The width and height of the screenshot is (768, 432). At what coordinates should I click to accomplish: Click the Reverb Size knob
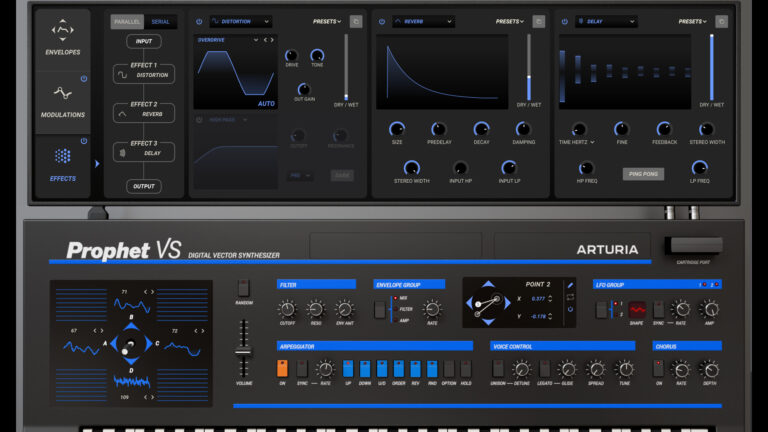(397, 129)
